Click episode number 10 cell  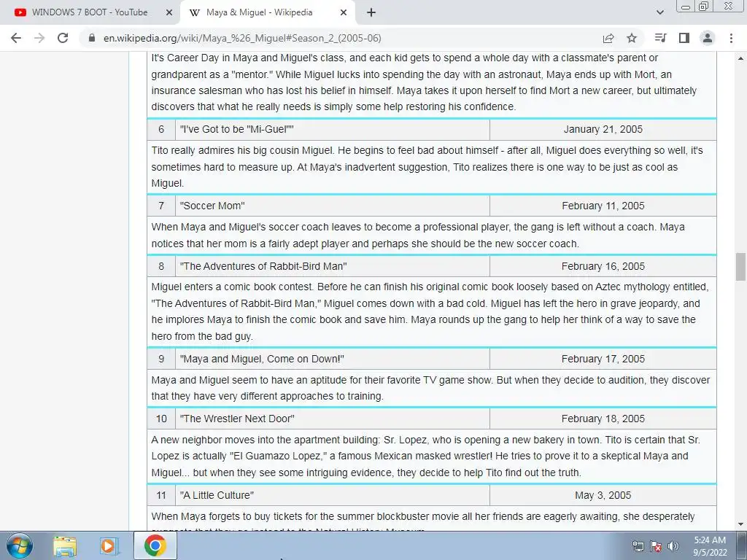(161, 419)
